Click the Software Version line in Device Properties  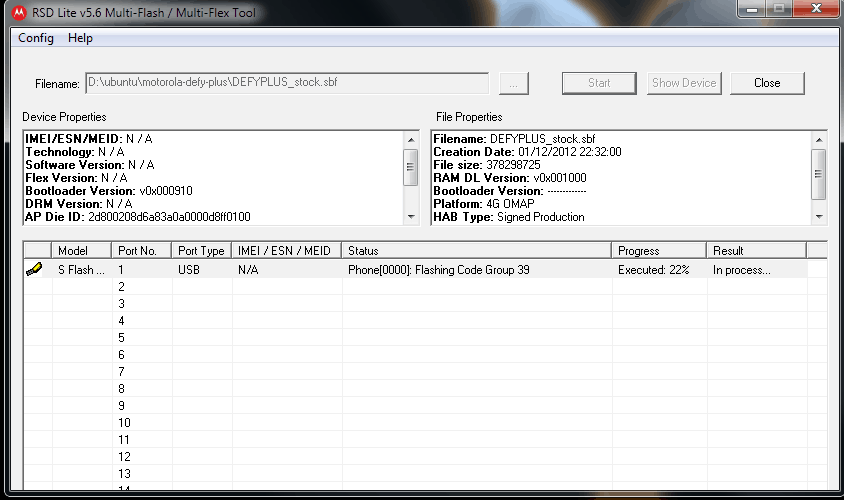tap(90, 165)
